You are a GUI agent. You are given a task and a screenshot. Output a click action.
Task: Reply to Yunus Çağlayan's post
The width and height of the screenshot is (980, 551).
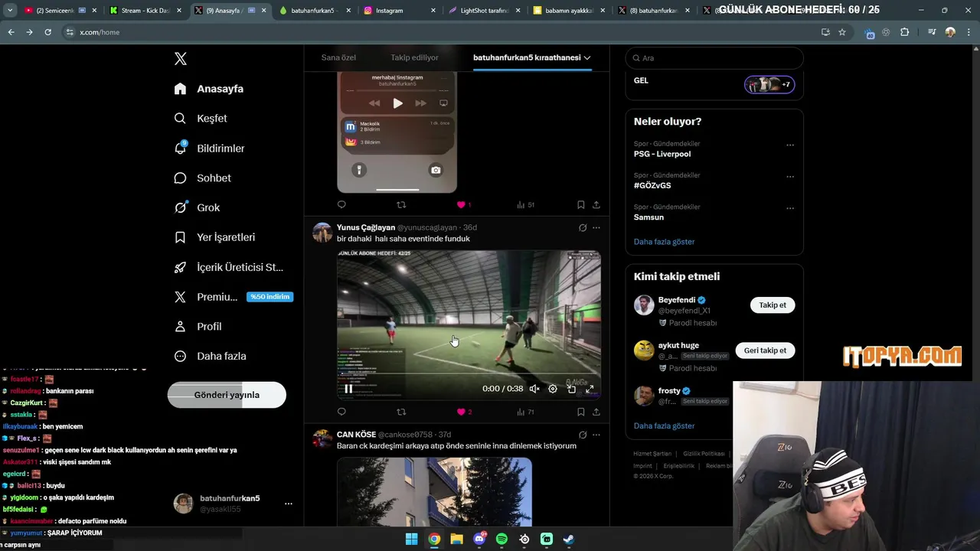coord(341,412)
